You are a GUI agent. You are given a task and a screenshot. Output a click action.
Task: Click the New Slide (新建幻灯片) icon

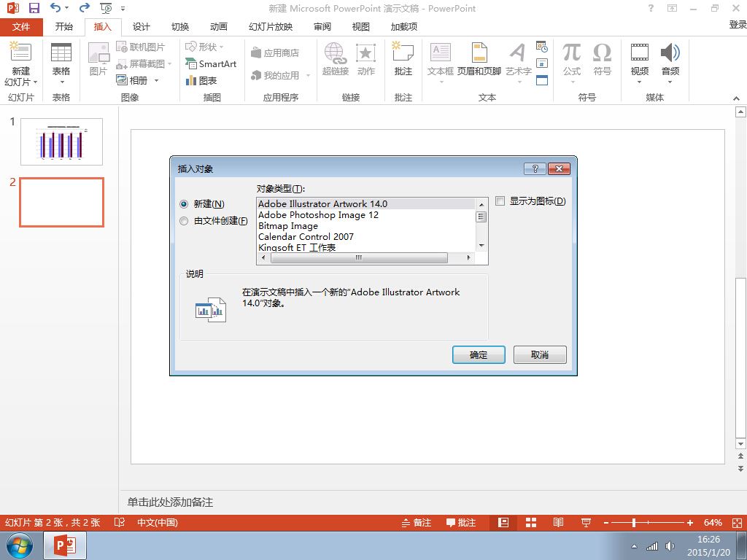[x=20, y=52]
